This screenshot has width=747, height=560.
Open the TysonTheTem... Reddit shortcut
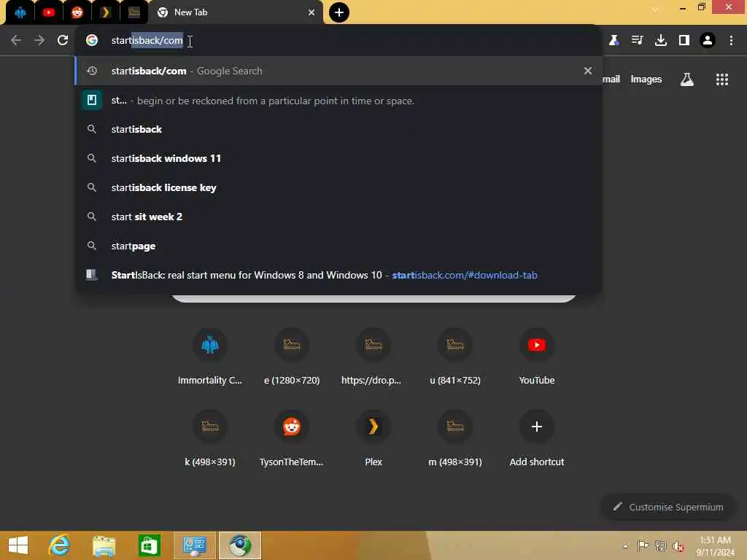point(292,438)
